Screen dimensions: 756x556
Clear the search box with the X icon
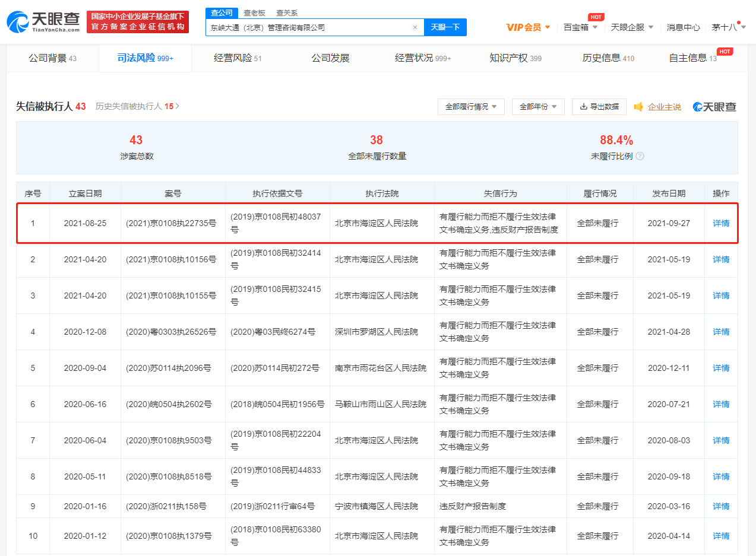(415, 27)
